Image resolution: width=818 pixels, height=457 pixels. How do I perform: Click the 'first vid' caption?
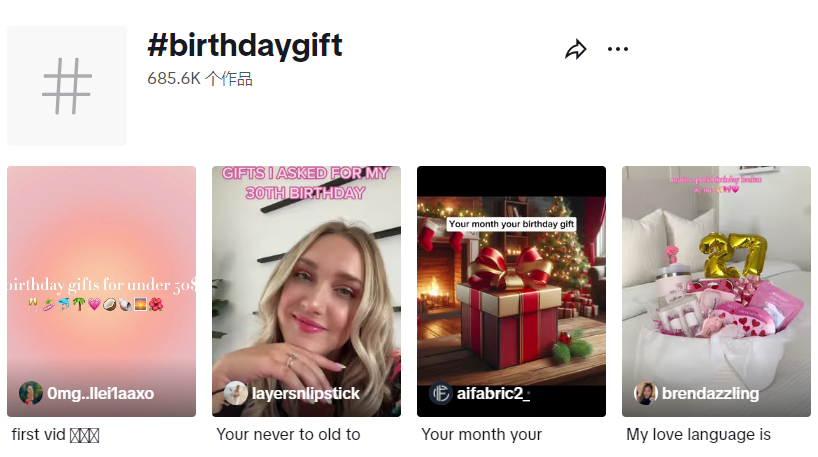[56, 435]
